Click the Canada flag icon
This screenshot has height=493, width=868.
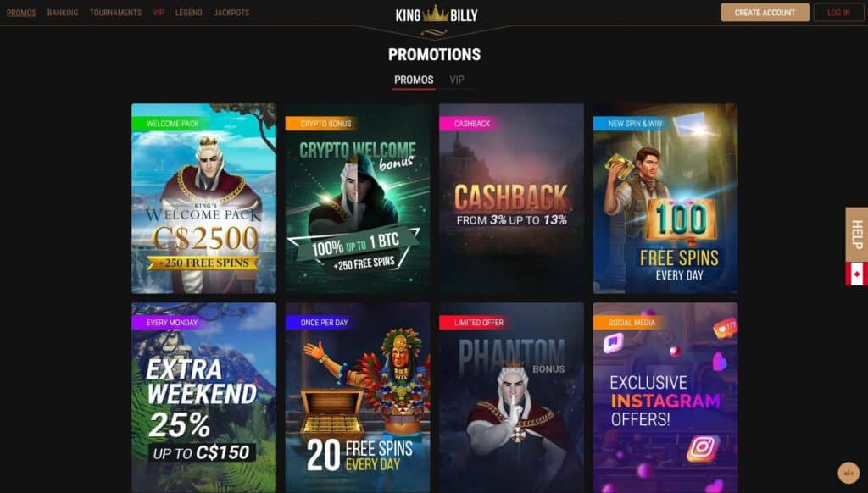click(856, 274)
